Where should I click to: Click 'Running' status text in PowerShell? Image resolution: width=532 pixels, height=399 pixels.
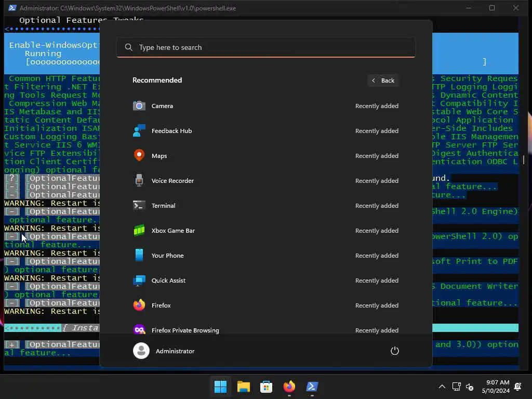tap(43, 54)
